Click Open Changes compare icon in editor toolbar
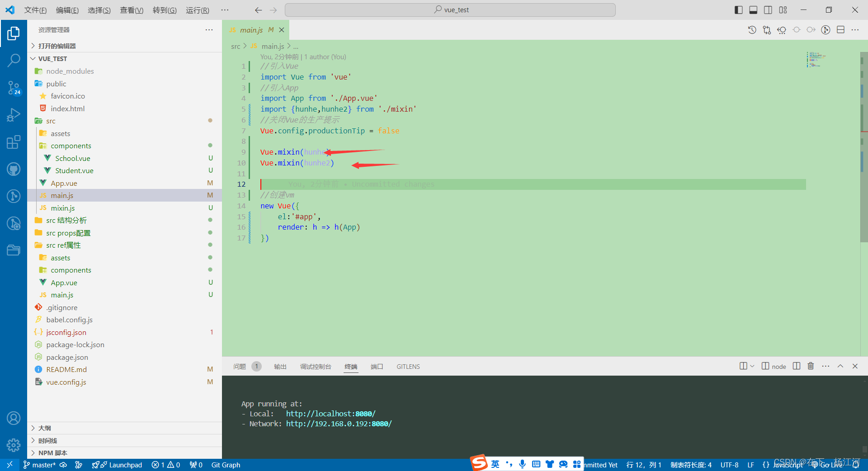Screen dimensions: 868x471 [767, 30]
